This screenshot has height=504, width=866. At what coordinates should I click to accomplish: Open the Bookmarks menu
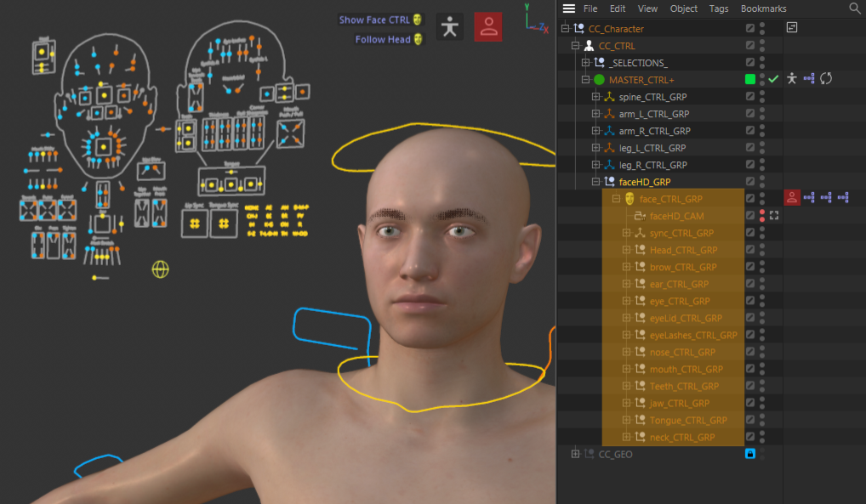[x=763, y=8]
